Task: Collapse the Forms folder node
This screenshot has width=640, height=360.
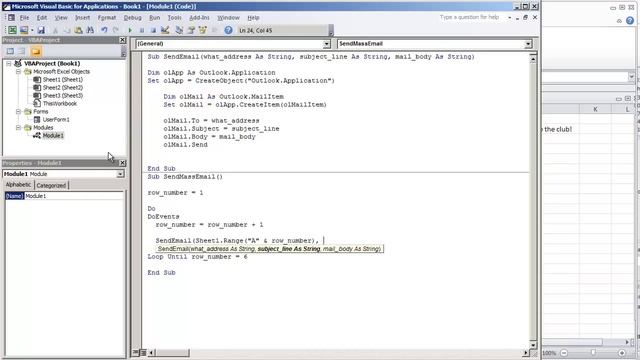Action: (18, 111)
